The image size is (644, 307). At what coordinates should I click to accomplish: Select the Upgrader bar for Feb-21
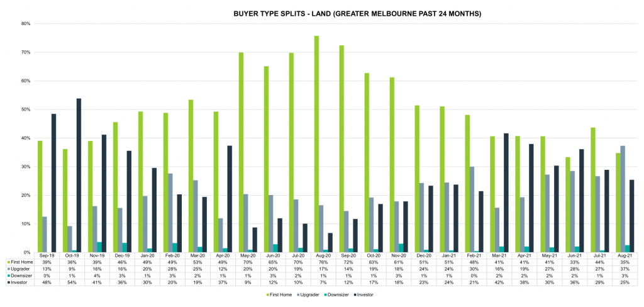(472, 209)
